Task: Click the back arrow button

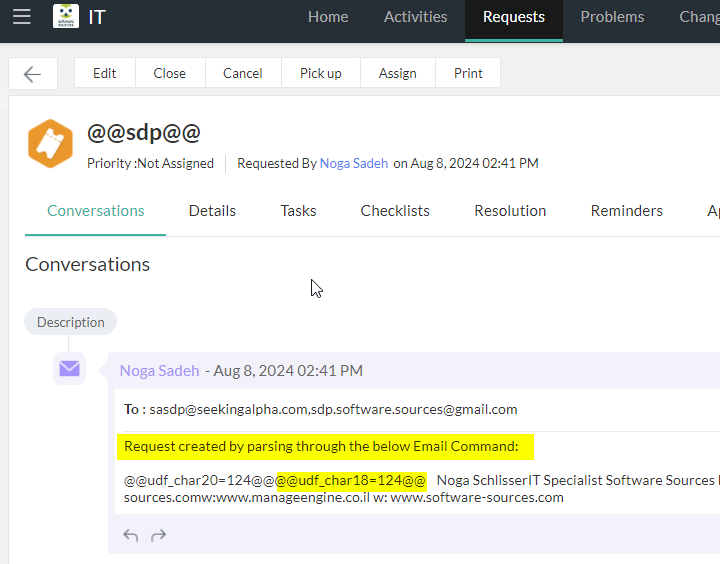Action: 32,73
